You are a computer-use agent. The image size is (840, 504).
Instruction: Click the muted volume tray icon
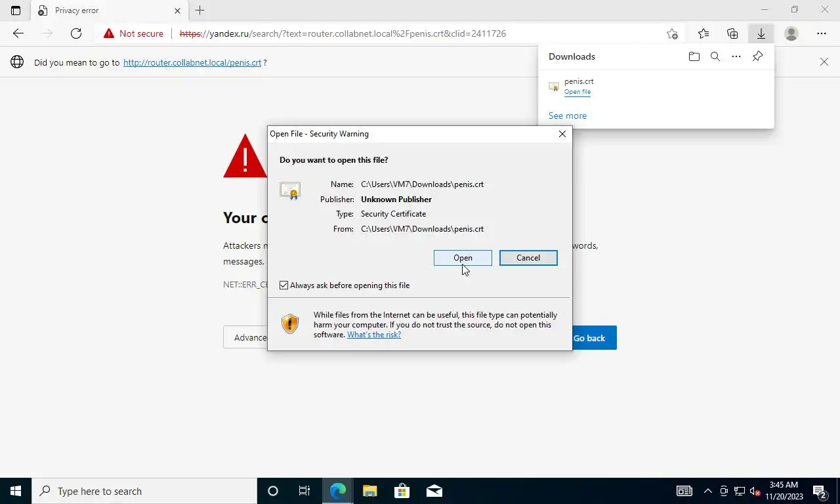pyautogui.click(x=755, y=491)
